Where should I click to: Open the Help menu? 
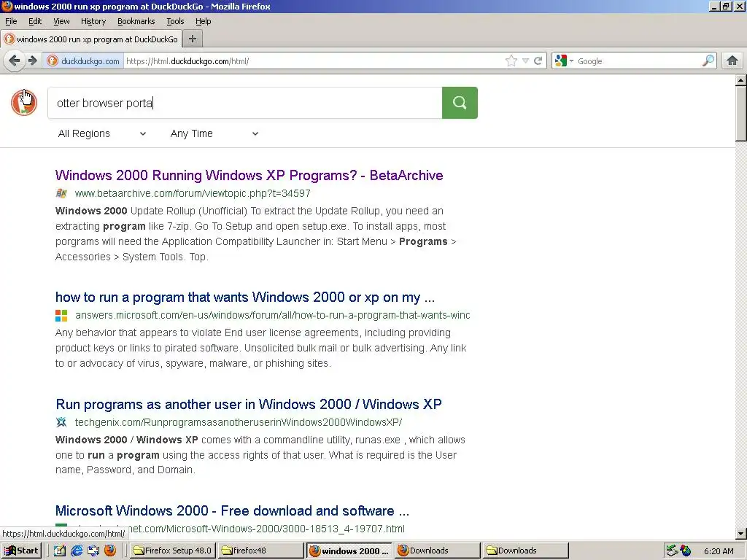click(x=204, y=21)
